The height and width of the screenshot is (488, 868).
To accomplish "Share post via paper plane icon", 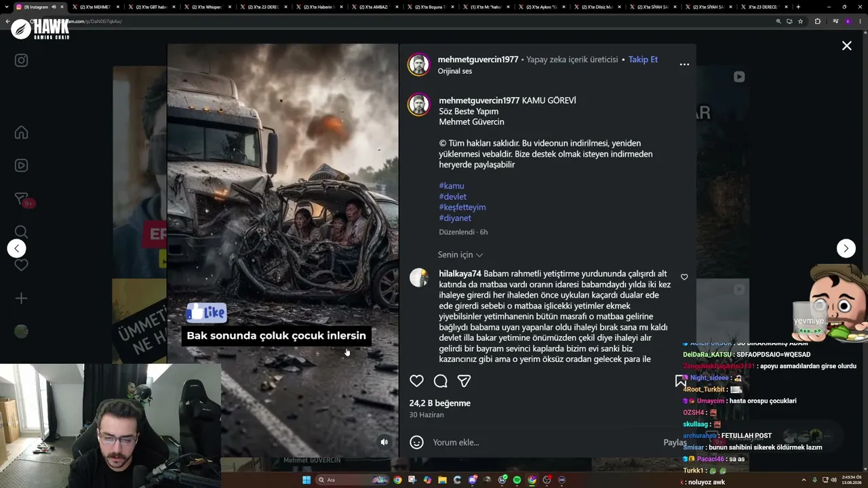I will (464, 381).
